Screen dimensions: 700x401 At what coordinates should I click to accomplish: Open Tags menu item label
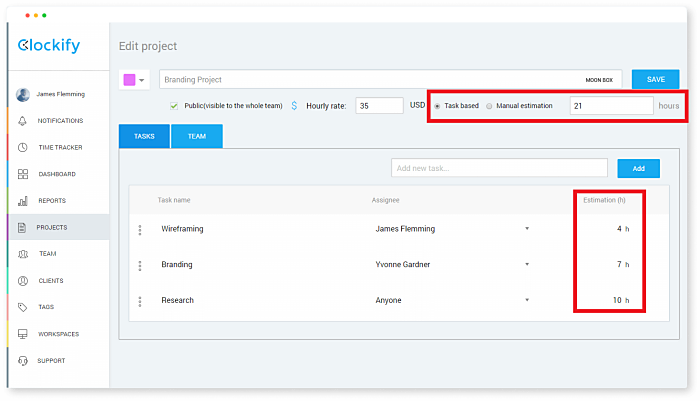point(46,307)
